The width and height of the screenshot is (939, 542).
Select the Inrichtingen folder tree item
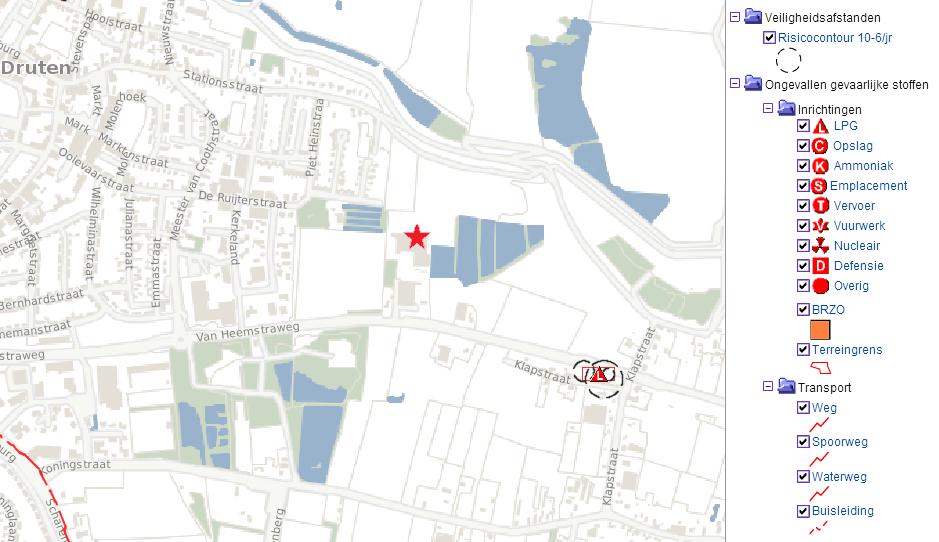tap(829, 110)
